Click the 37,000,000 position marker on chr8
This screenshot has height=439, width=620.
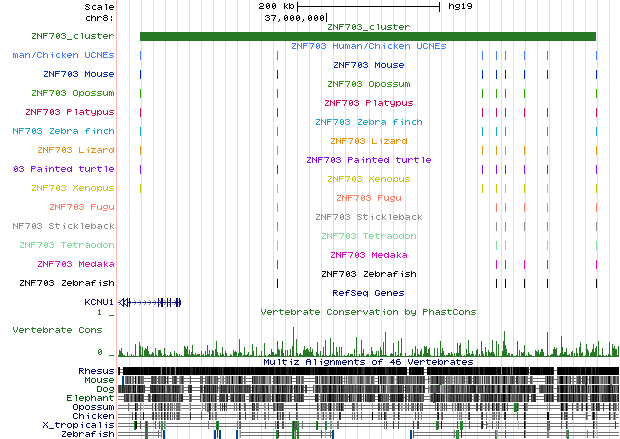[296, 18]
